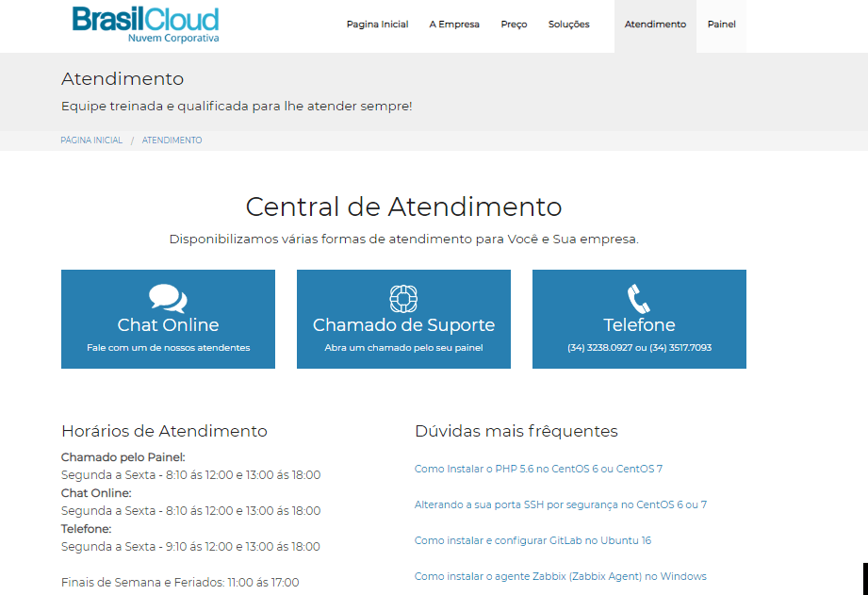Open the Painel menu item
The width and height of the screenshot is (868, 595).
pos(721,25)
